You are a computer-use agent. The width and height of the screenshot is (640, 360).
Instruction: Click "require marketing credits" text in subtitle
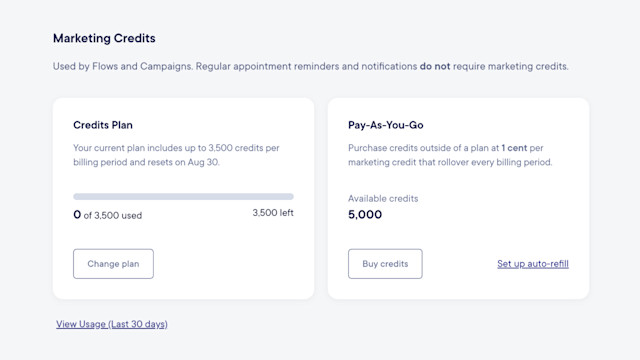(x=510, y=66)
